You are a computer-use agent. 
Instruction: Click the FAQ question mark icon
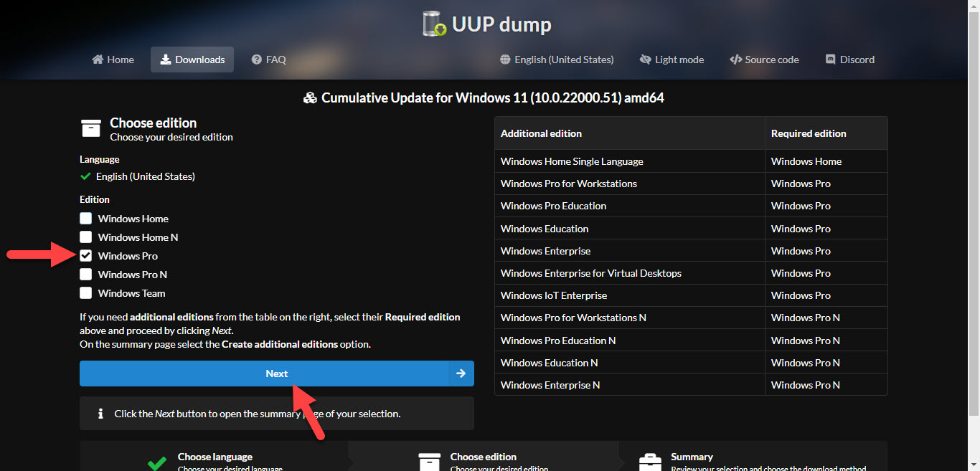pos(257,60)
